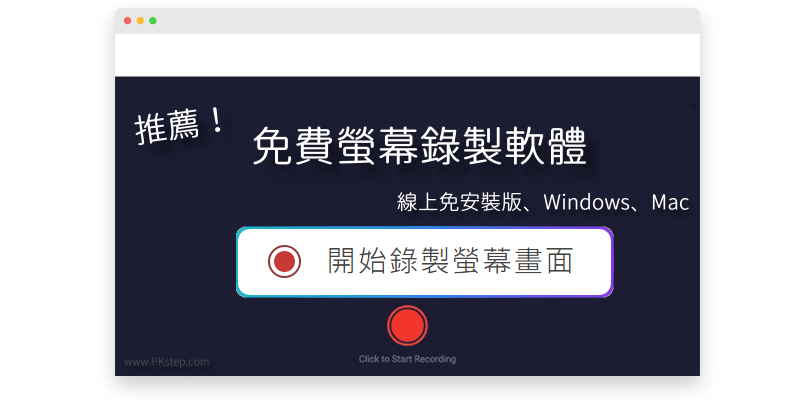Click 軟體 characters ending the headline
This screenshot has height=400, width=800.
[545, 147]
